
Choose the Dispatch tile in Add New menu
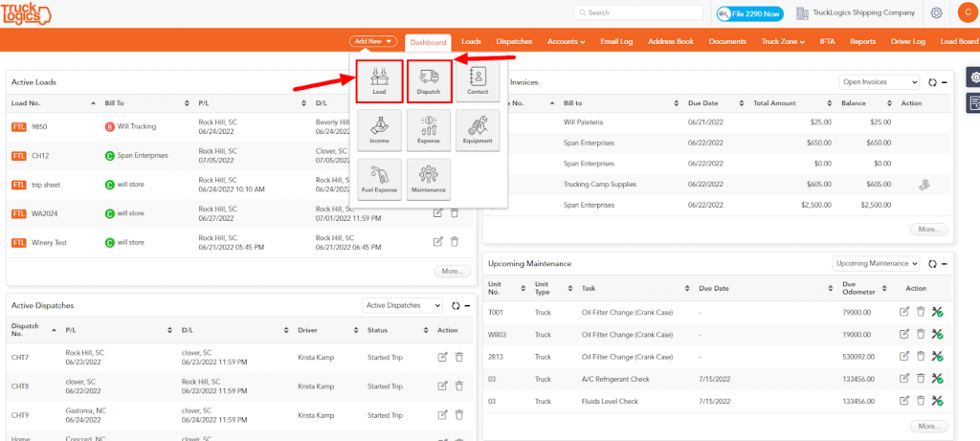[x=429, y=80]
